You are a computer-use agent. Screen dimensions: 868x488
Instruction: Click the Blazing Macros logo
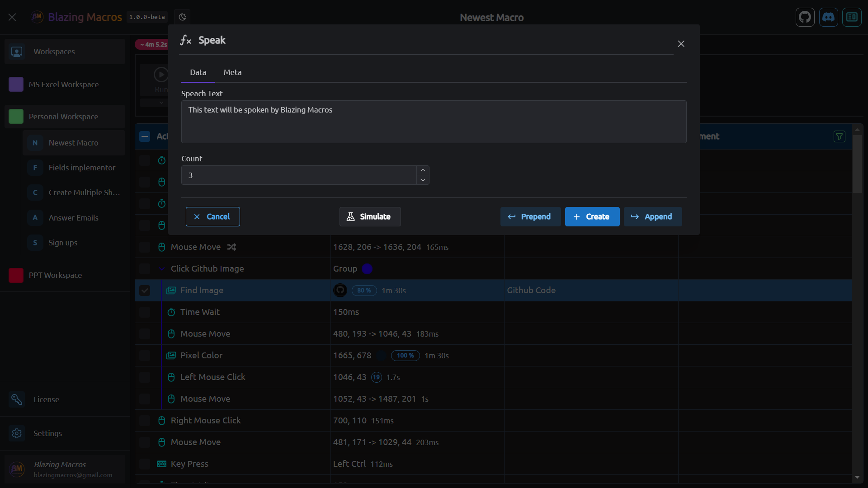pyautogui.click(x=37, y=17)
